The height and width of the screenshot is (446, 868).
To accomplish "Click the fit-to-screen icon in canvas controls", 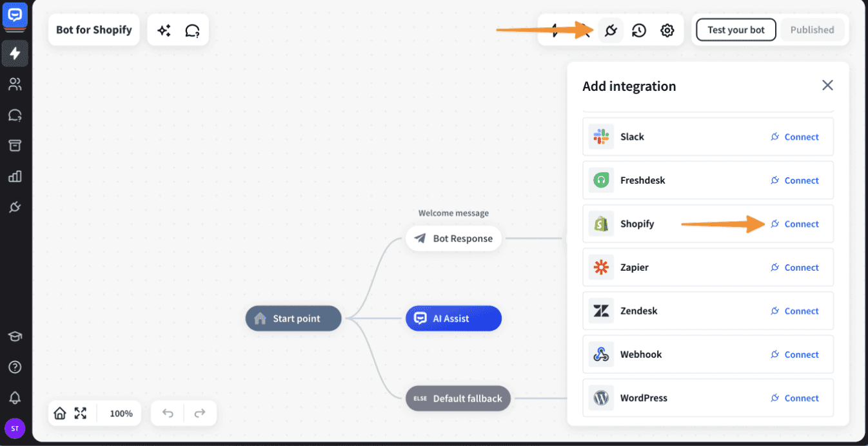I will [x=81, y=413].
